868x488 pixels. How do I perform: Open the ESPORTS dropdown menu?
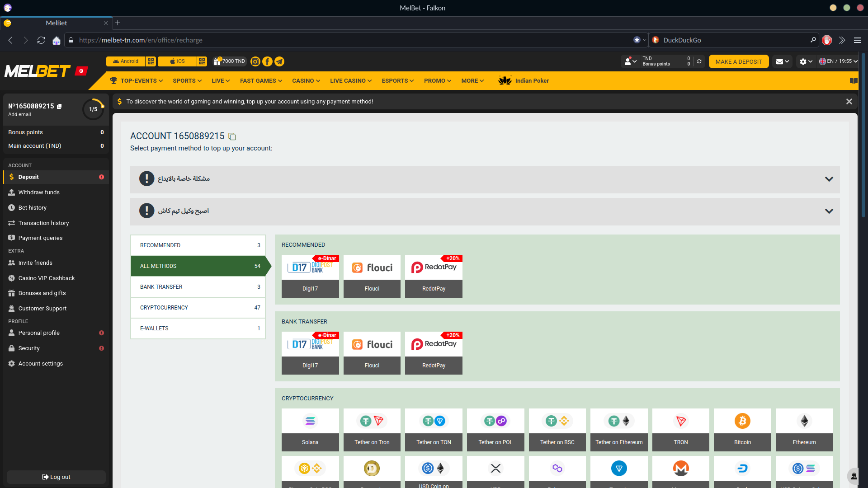(x=398, y=81)
